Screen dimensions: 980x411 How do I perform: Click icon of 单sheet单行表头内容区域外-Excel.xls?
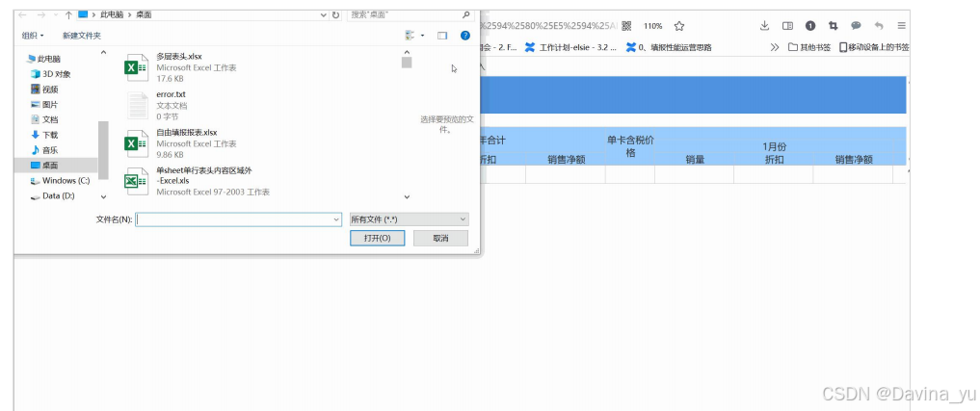click(x=136, y=181)
